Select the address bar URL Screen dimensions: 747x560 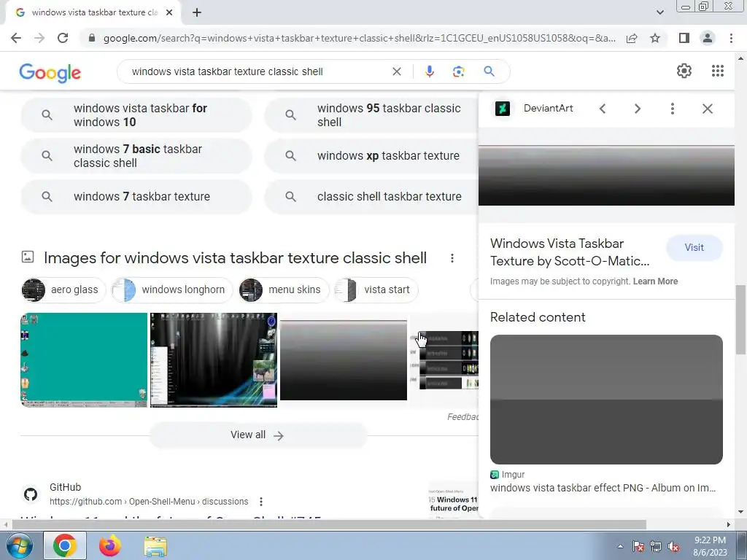click(x=359, y=38)
